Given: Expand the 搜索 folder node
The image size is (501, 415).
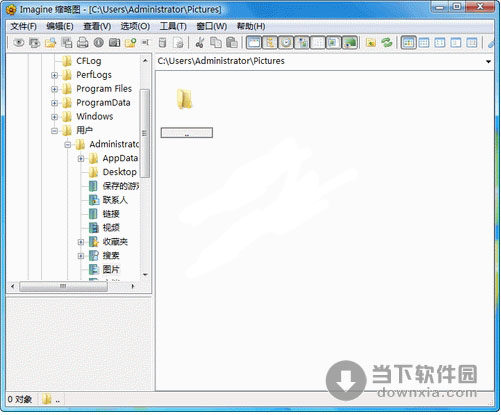Looking at the screenshot, I should pos(81,256).
